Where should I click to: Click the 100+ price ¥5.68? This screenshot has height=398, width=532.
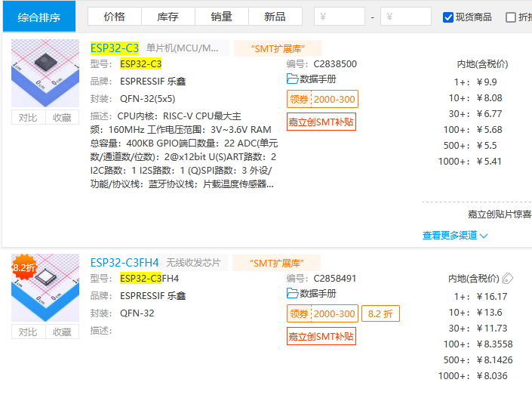[489, 129]
